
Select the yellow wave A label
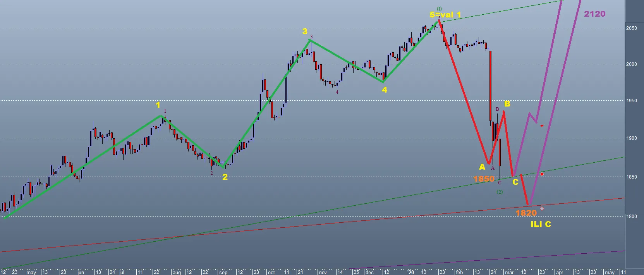tap(482, 167)
